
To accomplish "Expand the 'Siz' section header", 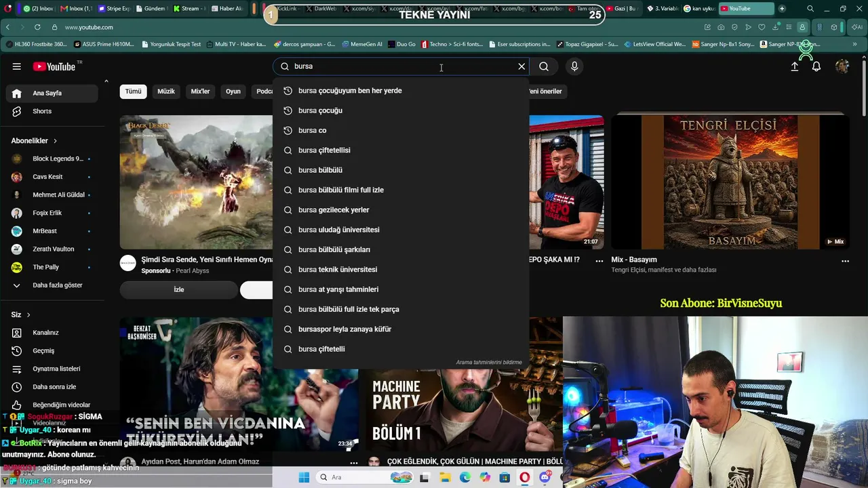I will (21, 315).
